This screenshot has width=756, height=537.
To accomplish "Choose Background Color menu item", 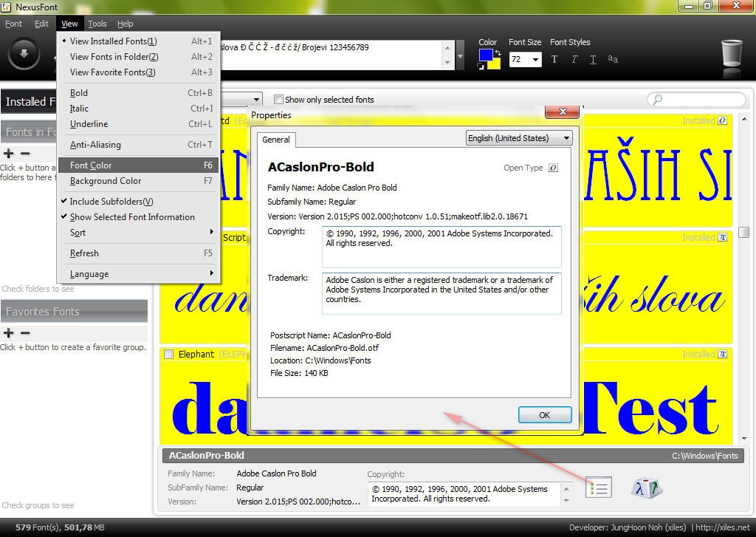I will coord(138,181).
